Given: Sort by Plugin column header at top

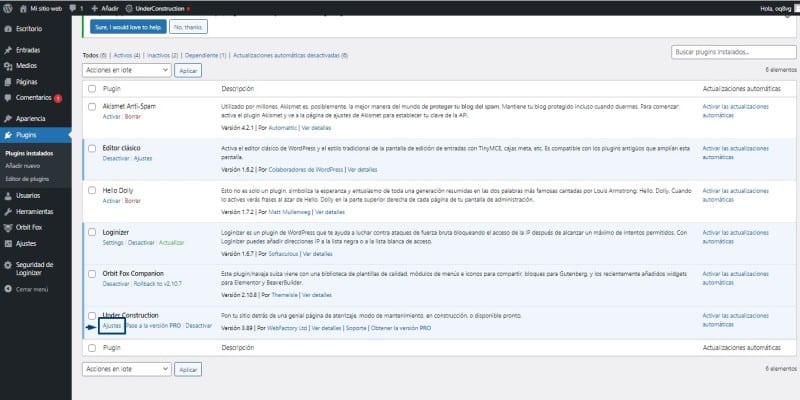Looking at the screenshot, I should [x=111, y=89].
